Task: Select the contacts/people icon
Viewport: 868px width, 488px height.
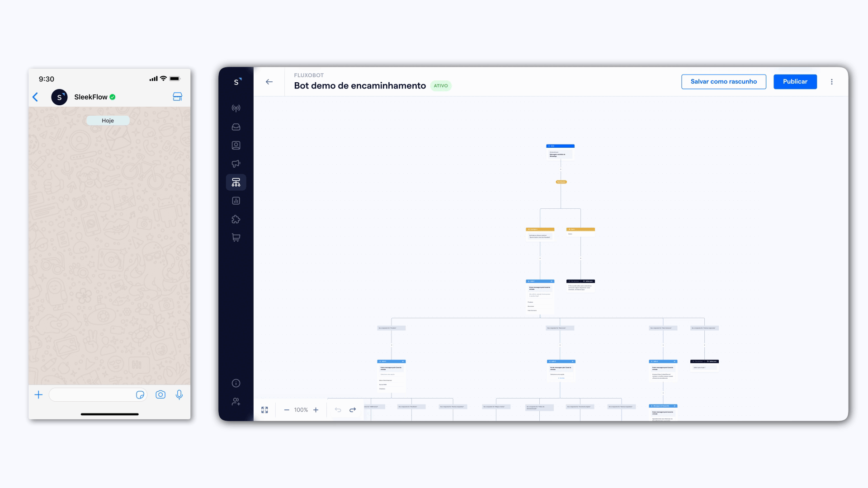Action: (236, 145)
